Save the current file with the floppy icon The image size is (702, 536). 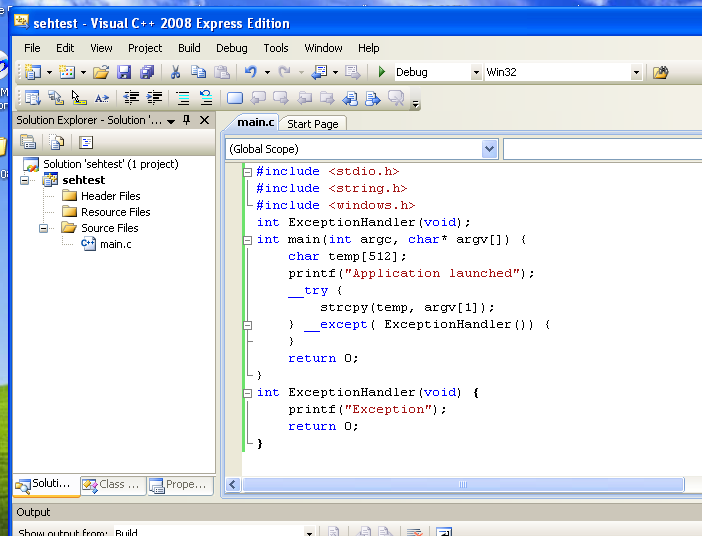[x=124, y=72]
